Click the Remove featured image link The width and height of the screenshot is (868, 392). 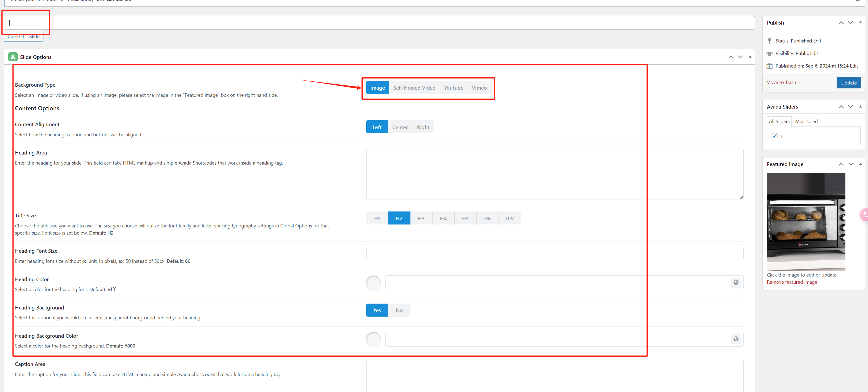coord(791,282)
